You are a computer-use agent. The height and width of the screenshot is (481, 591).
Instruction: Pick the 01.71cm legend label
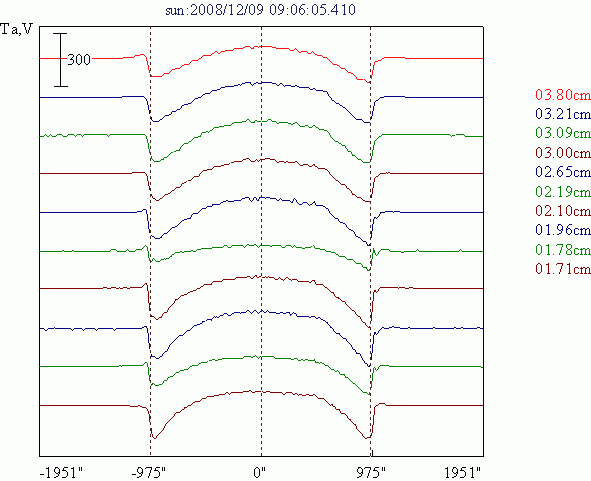click(563, 268)
